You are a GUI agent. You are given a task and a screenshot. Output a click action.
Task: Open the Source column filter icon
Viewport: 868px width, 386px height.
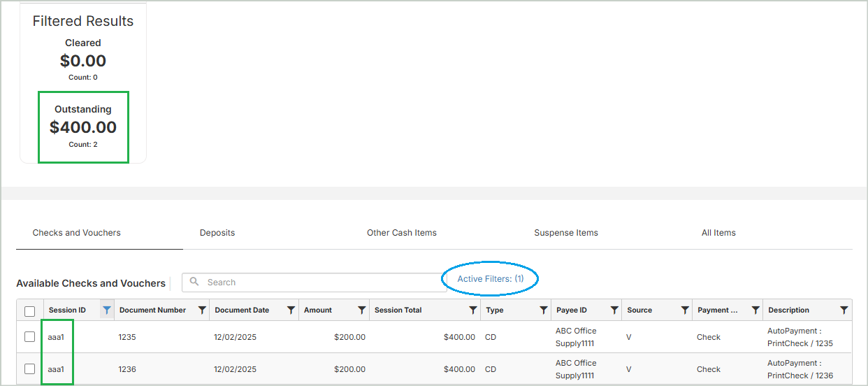(x=685, y=310)
